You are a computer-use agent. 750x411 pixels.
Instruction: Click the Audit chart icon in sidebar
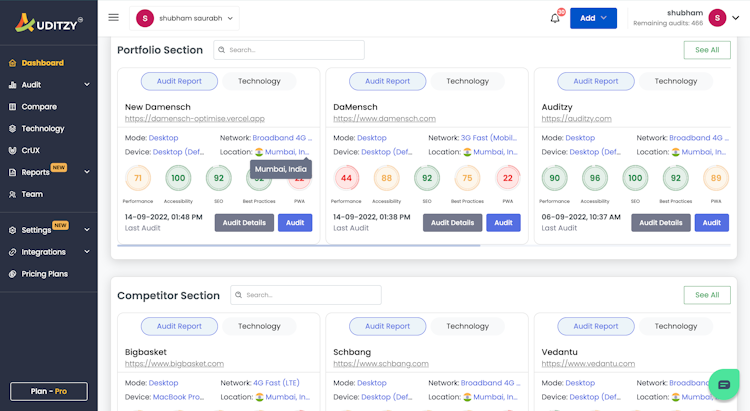point(12,85)
